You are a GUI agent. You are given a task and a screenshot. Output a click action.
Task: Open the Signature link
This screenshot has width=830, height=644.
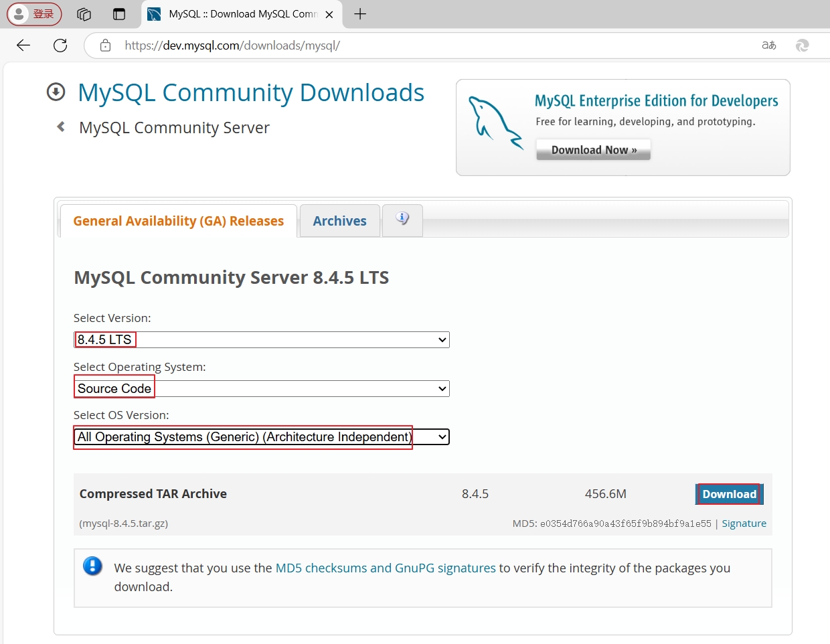[744, 524]
